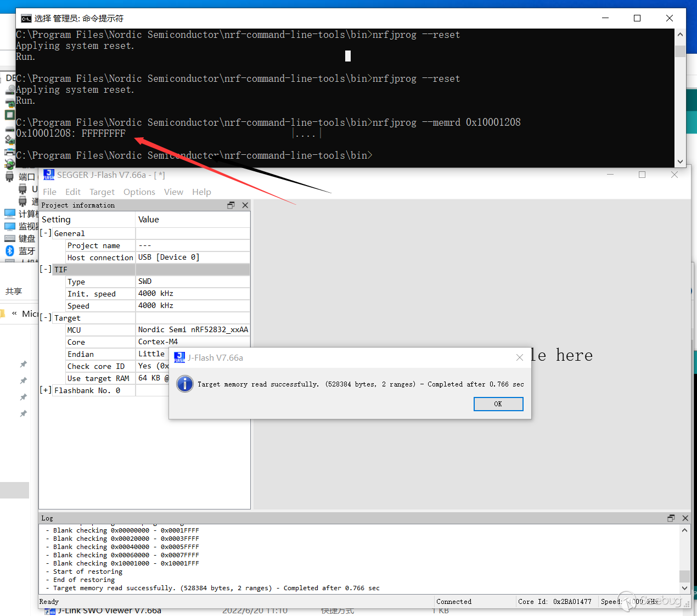Select the TIF row label
This screenshot has width=697, height=616.
60,270
